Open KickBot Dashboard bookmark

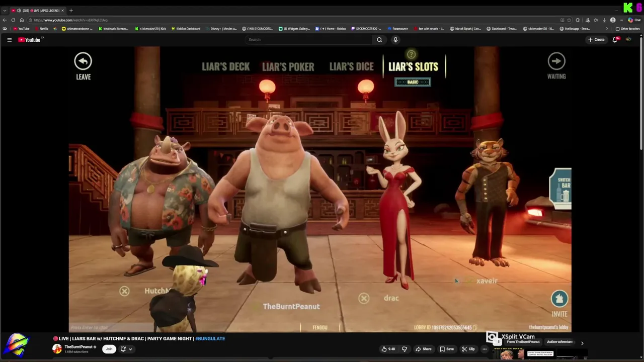tap(185, 29)
